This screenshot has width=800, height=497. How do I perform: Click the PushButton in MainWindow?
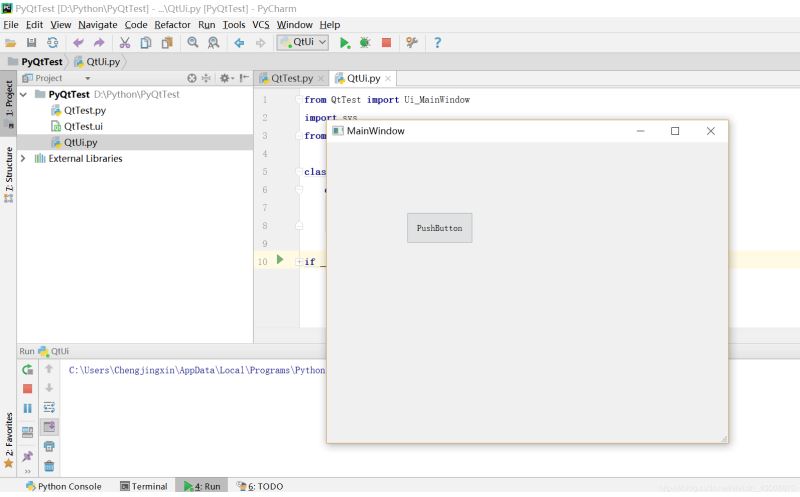pyautogui.click(x=439, y=228)
